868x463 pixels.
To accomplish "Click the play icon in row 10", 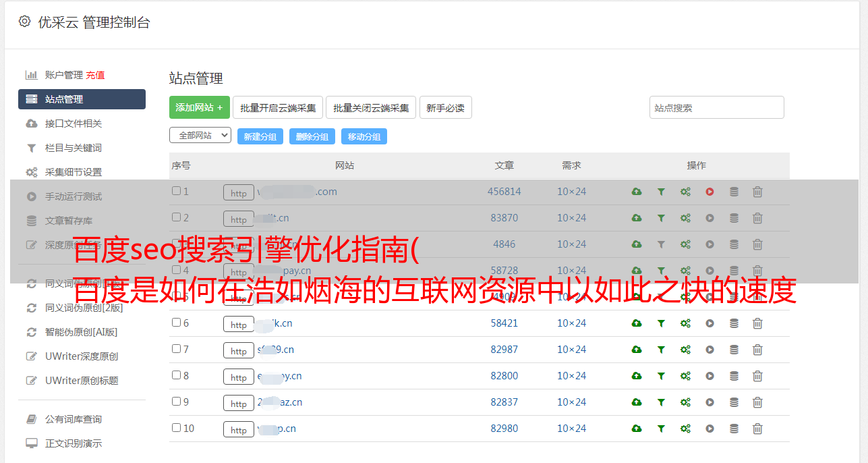I will 710,429.
